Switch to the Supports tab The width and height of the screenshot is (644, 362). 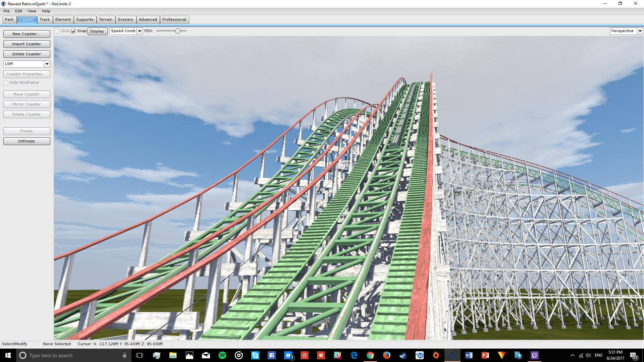tap(85, 20)
